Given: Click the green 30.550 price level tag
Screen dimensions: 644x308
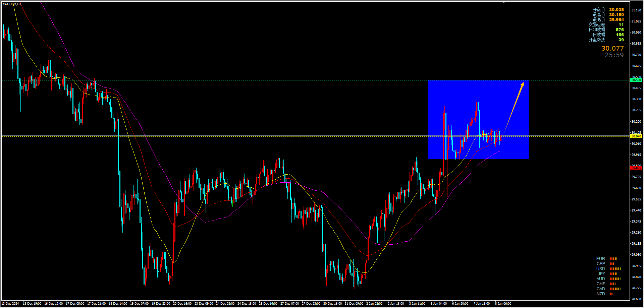Looking at the screenshot, I should coord(636,80).
